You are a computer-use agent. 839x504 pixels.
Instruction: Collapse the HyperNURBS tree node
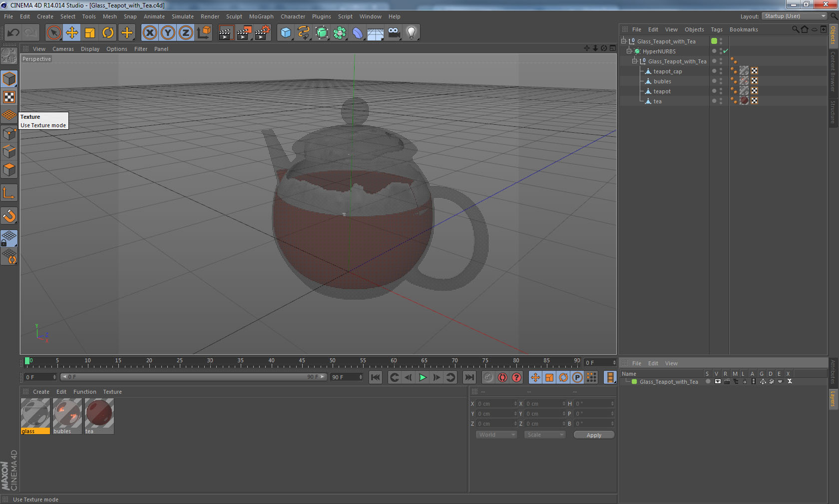click(x=629, y=51)
